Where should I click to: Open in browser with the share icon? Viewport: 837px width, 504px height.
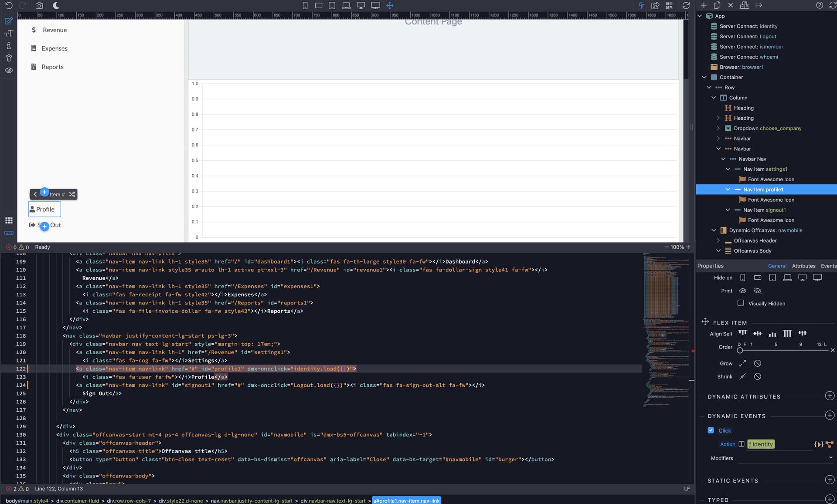click(655, 6)
